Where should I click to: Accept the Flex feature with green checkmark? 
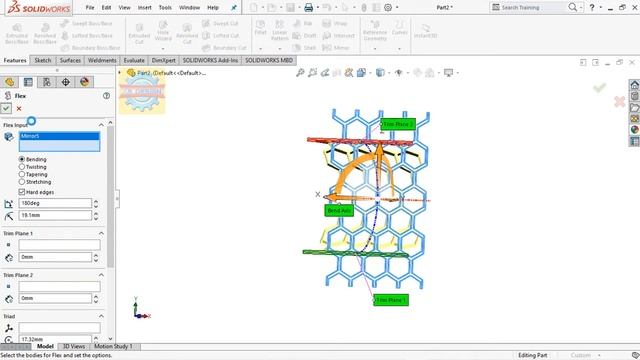[x=6, y=109]
